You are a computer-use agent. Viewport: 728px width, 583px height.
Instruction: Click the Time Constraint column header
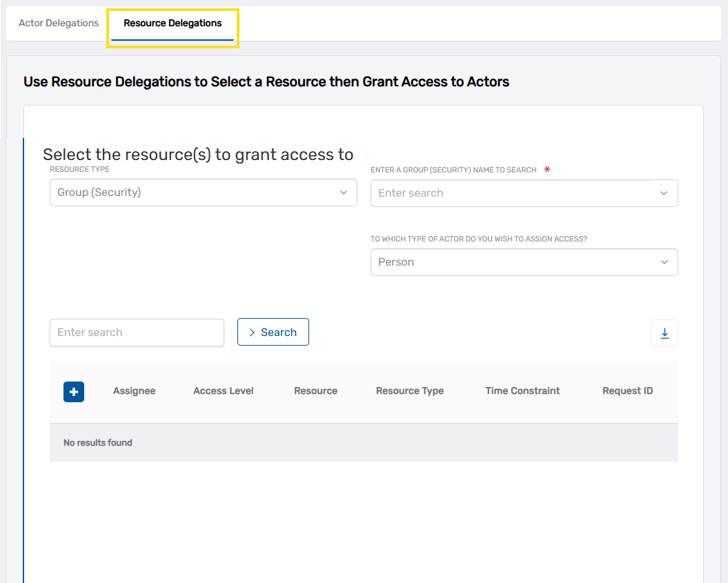tap(523, 391)
